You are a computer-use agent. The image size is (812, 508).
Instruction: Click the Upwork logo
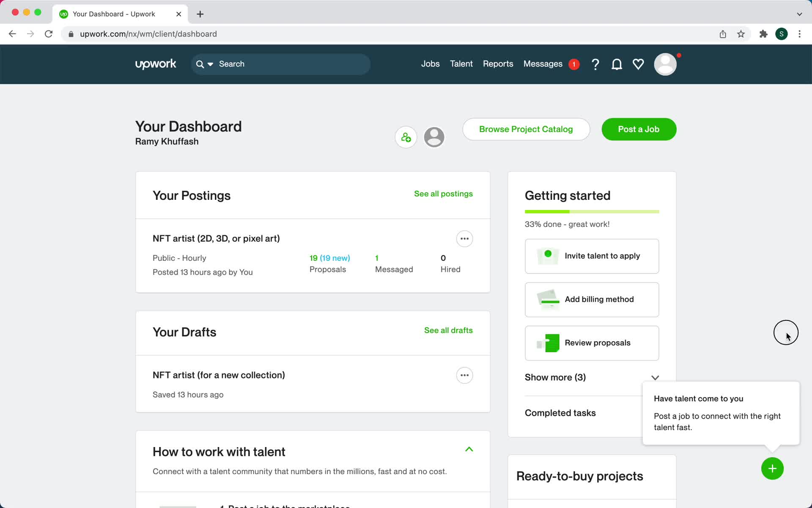[x=156, y=64]
